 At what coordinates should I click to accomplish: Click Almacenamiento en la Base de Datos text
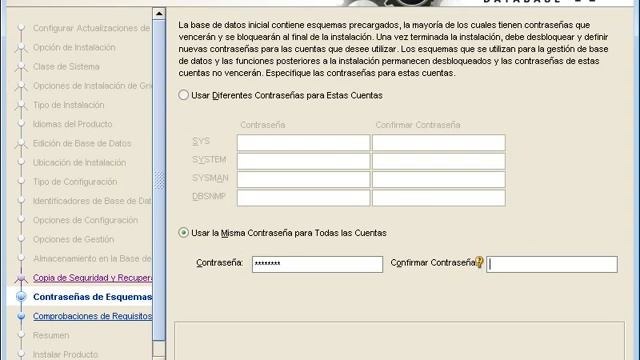(x=92, y=258)
